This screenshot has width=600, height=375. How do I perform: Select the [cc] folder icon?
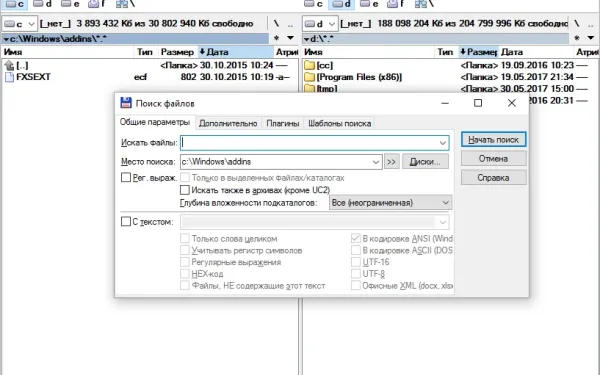(x=309, y=65)
